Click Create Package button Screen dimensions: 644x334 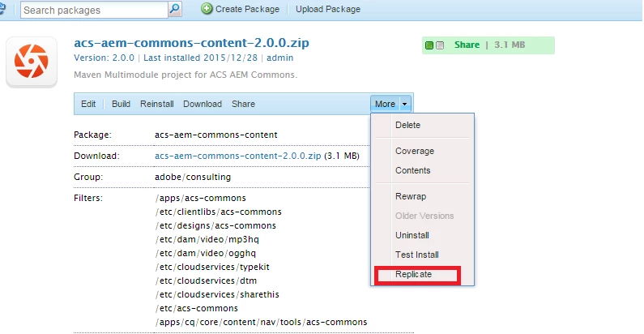pyautogui.click(x=241, y=9)
